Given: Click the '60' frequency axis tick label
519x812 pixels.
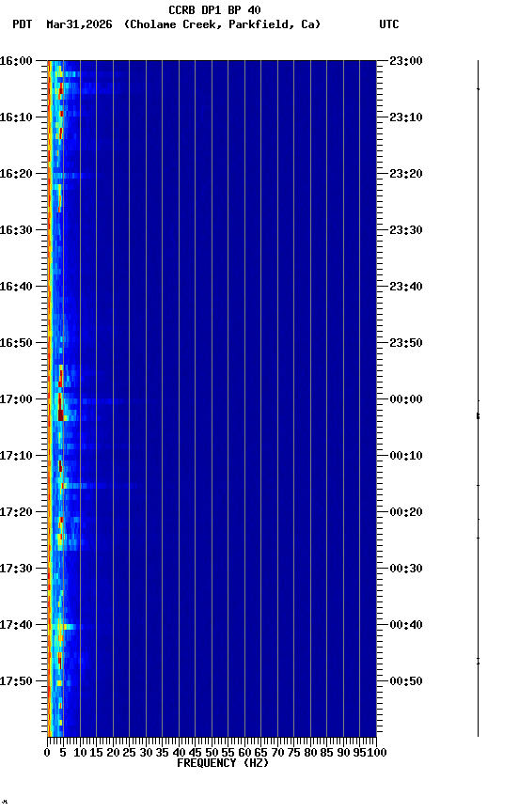Looking at the screenshot, I should (x=244, y=754).
